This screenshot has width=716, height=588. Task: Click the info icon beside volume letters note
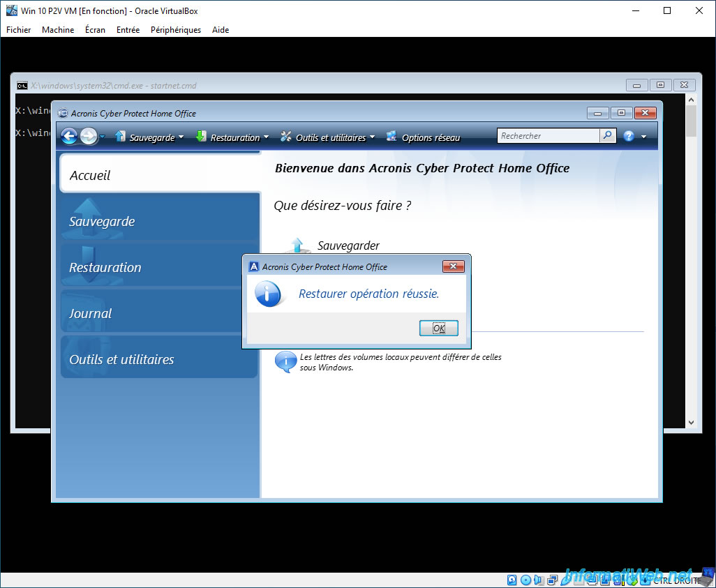click(285, 361)
